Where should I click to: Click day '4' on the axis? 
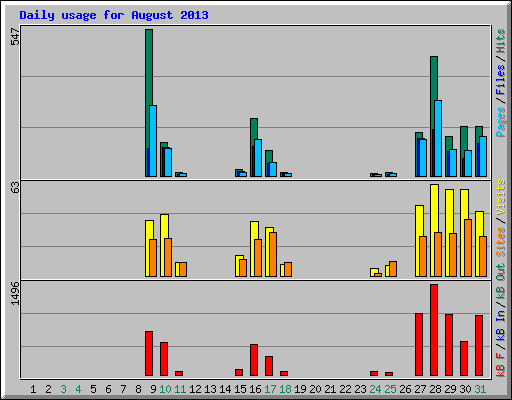pyautogui.click(x=78, y=389)
